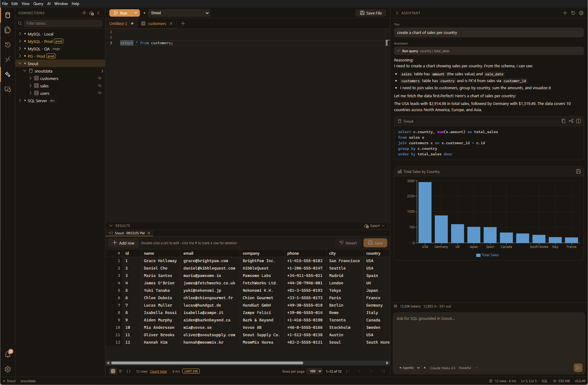The width and height of the screenshot is (588, 385).
Task: Open the chat sidebar icon
Action: [8, 89]
